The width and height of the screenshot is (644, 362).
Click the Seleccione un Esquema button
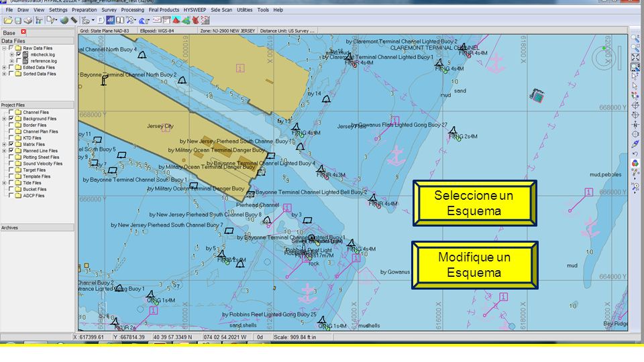(474, 203)
